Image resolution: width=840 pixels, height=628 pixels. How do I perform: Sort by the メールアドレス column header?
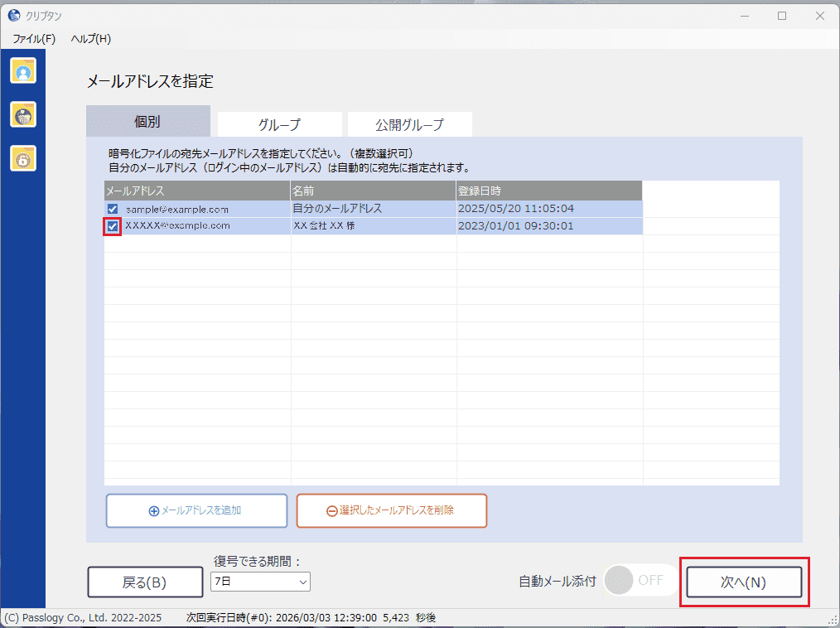[x=197, y=191]
